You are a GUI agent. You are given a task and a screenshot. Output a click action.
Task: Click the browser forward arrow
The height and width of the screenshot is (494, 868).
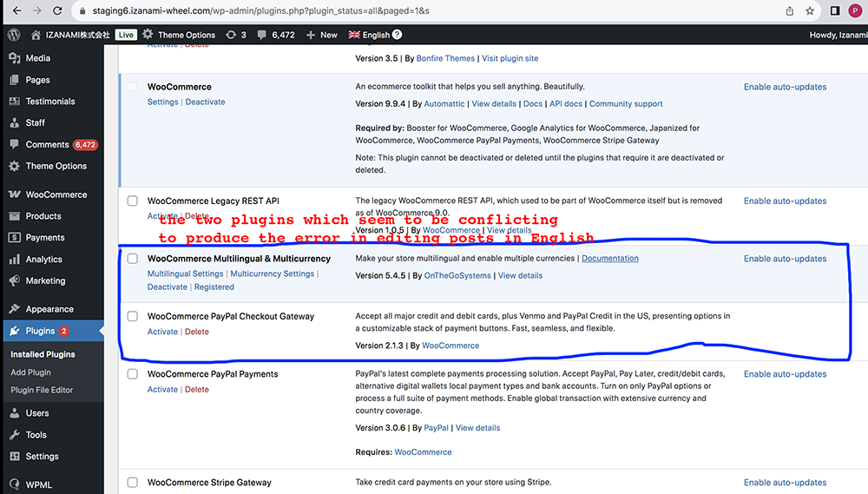coord(37,10)
